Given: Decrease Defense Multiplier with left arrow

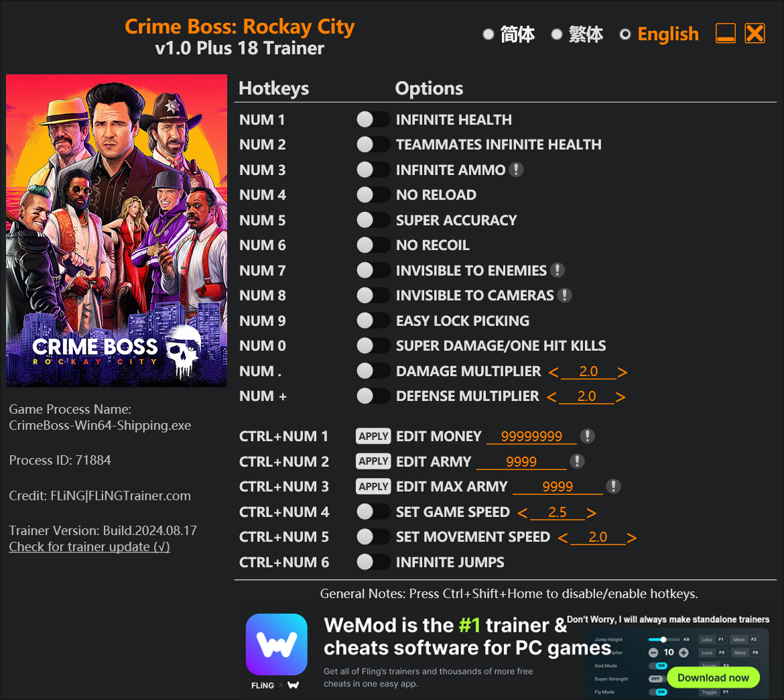Looking at the screenshot, I should point(551,397).
